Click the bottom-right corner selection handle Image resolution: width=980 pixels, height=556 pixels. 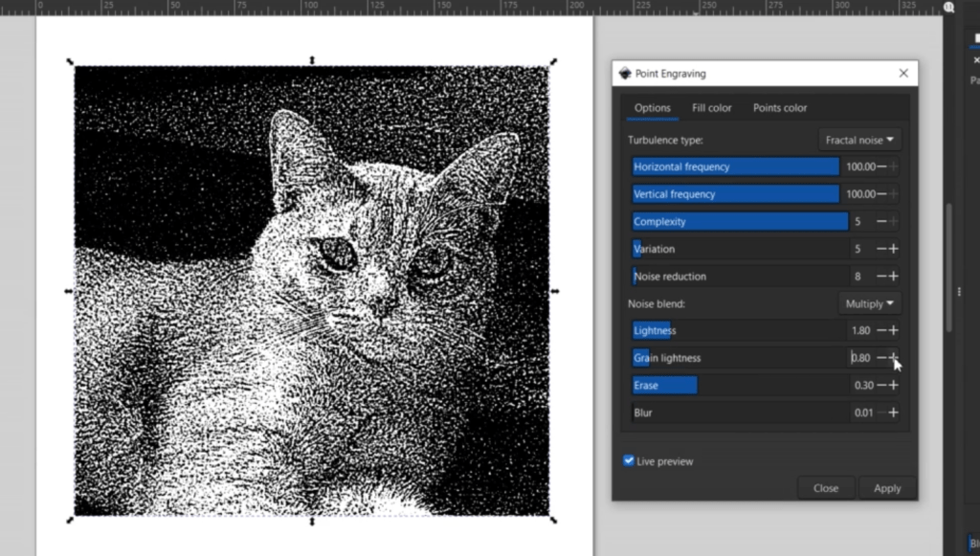(554, 521)
